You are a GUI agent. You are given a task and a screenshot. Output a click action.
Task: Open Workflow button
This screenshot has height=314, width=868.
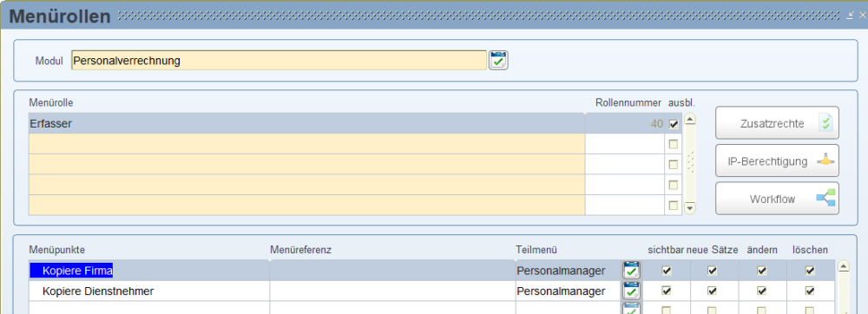point(777,199)
